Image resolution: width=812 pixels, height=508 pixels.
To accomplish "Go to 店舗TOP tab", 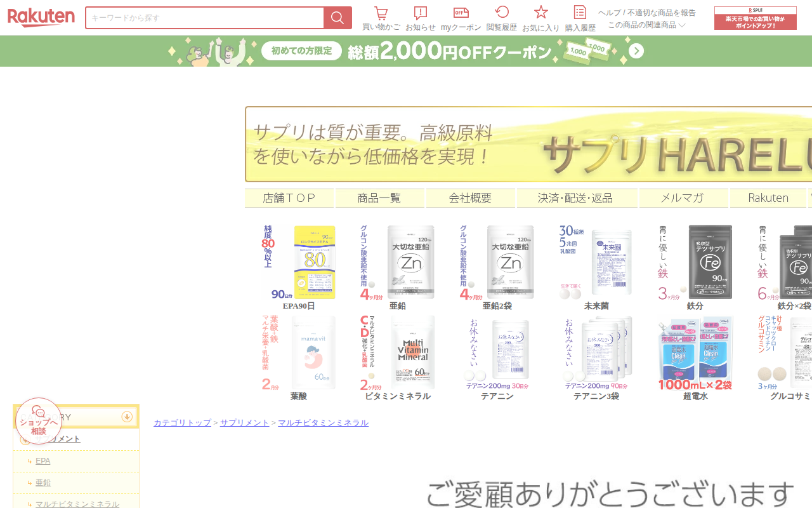I will [x=289, y=198].
